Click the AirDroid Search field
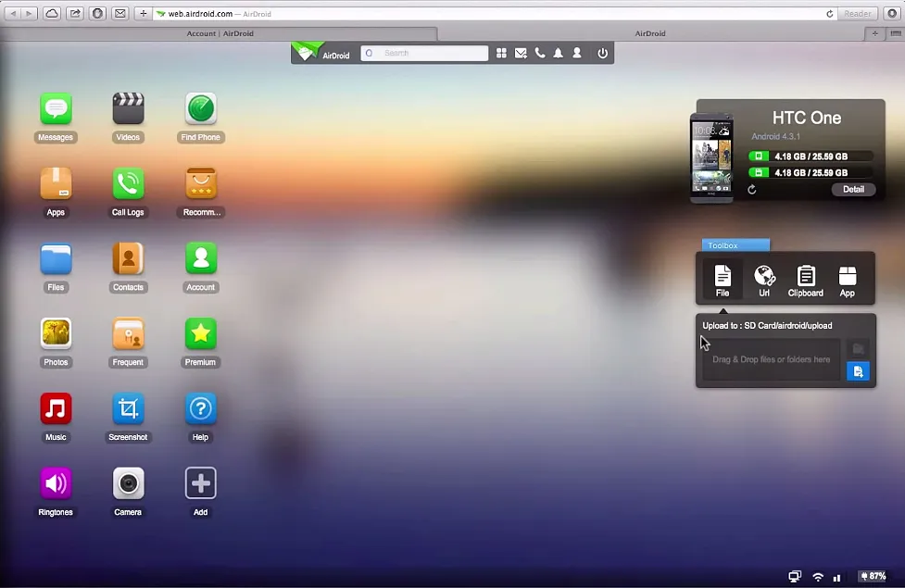The height and width of the screenshot is (588, 905). pos(424,53)
